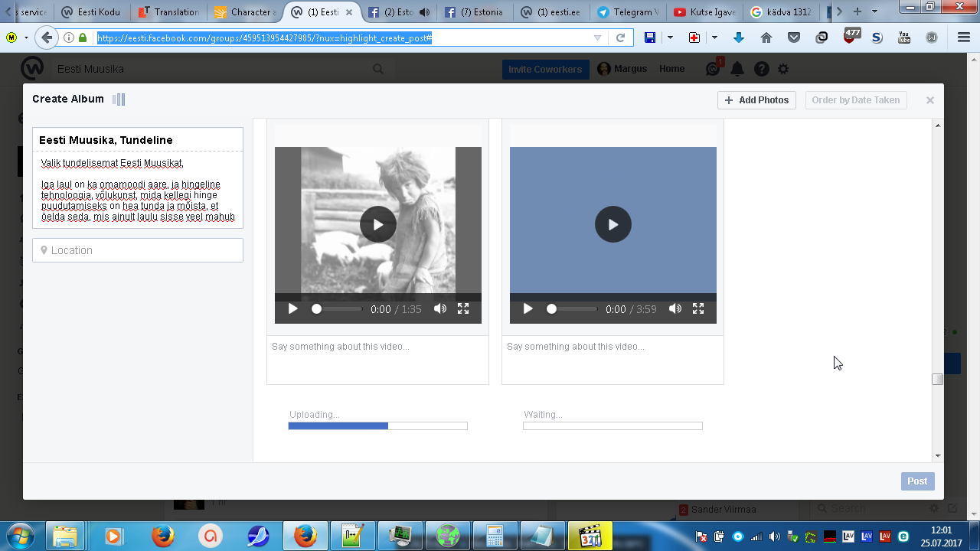This screenshot has width=980, height=551.
Task: Click the small play icon of second video
Action: 528,308
